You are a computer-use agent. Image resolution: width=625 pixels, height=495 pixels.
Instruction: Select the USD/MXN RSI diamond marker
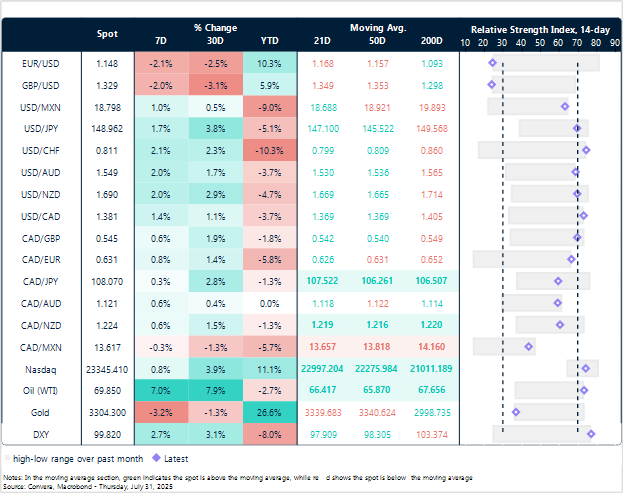click(565, 106)
